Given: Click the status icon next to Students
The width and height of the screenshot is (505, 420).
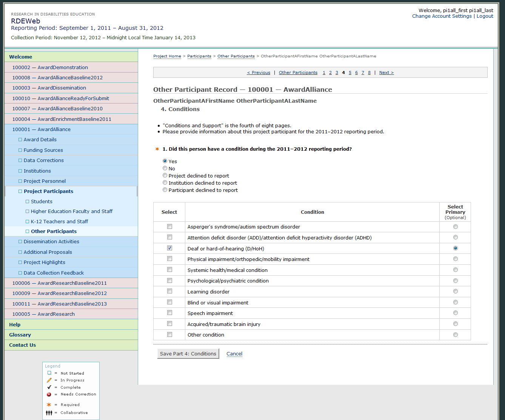Looking at the screenshot, I should (x=27, y=202).
